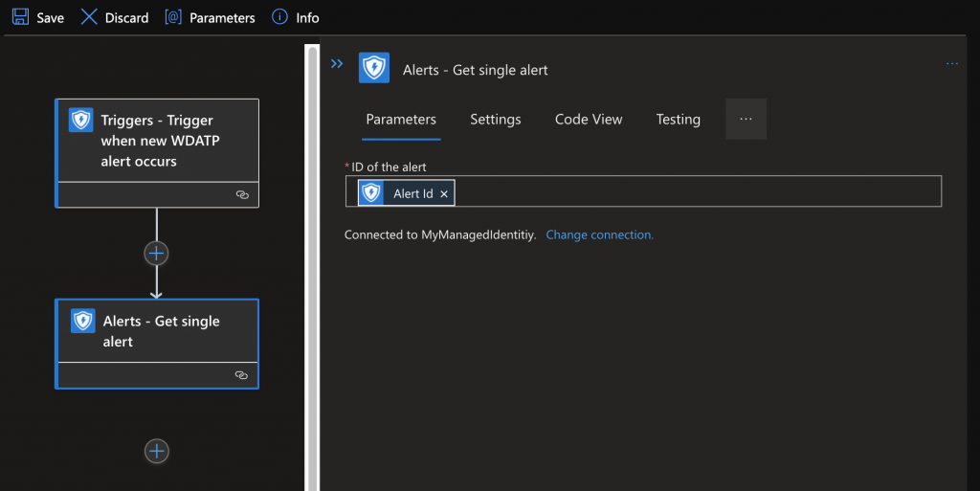Click the shield icon on Get single alert node
This screenshot has width=980, height=491.
82,322
